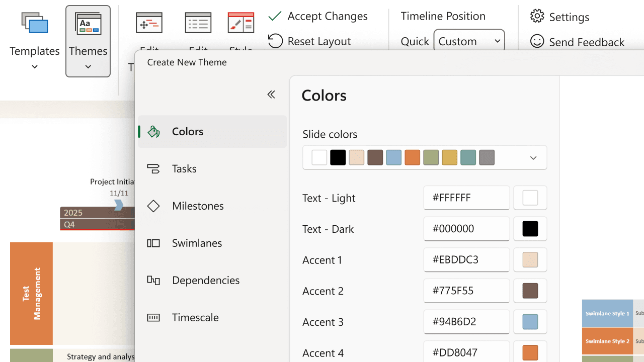
Task: Click the Accent 1 hex field #EBDDC3
Action: tap(466, 260)
